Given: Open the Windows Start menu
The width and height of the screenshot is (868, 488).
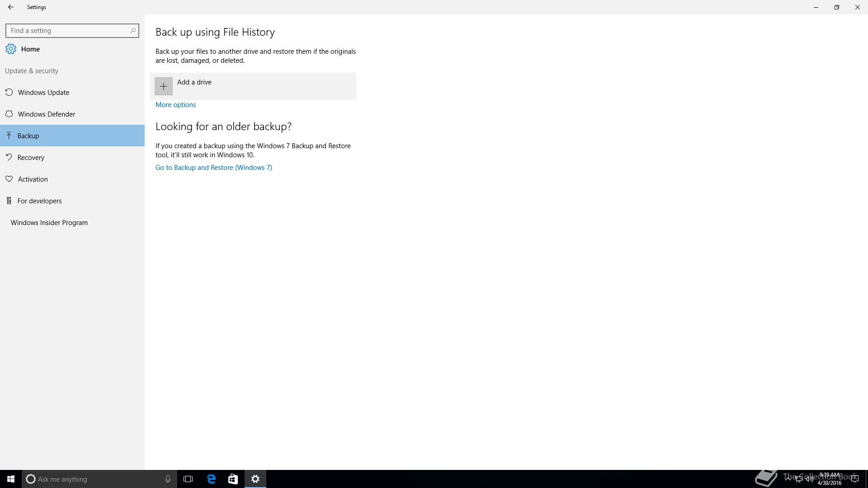Looking at the screenshot, I should 11,479.
